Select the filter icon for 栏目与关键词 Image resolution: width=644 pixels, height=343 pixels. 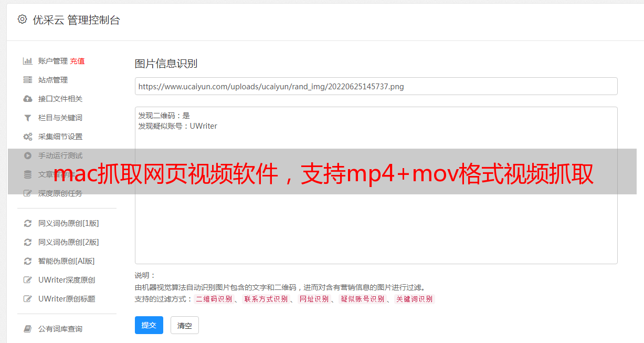pyautogui.click(x=28, y=118)
